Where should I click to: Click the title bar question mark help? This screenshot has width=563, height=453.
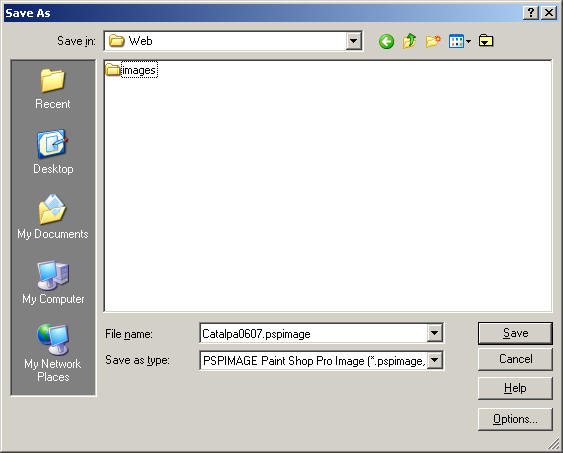[x=531, y=13]
